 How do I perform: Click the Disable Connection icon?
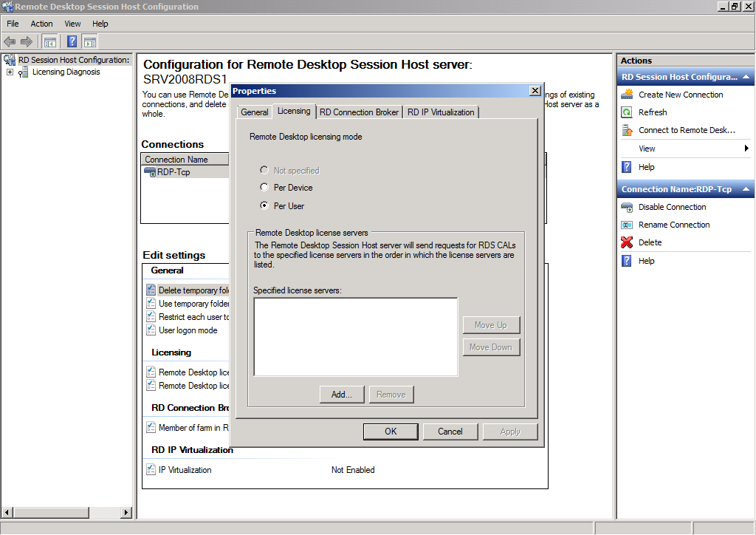(x=627, y=207)
